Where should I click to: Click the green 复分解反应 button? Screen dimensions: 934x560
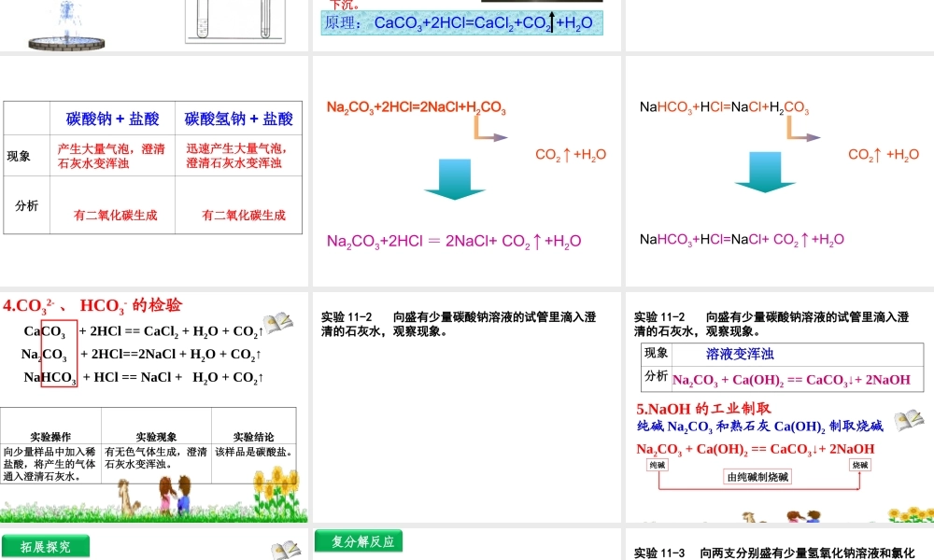click(x=359, y=541)
